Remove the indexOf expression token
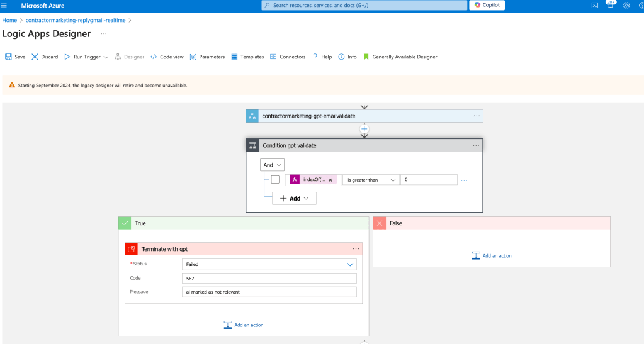Image resolution: width=644 pixels, height=344 pixels. click(330, 180)
